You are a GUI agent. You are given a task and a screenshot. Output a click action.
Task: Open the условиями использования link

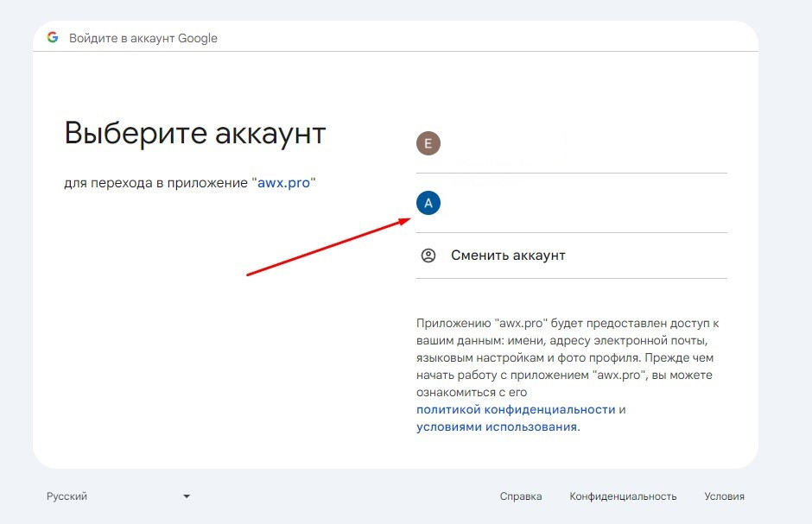pos(497,427)
